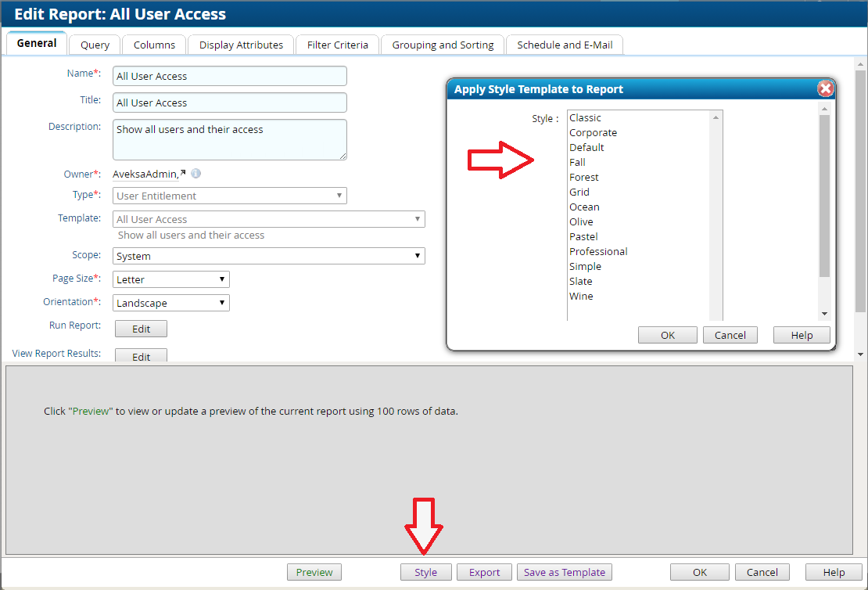The image size is (868, 590).
Task: Open the Filter Criteria tab
Action: 337,45
